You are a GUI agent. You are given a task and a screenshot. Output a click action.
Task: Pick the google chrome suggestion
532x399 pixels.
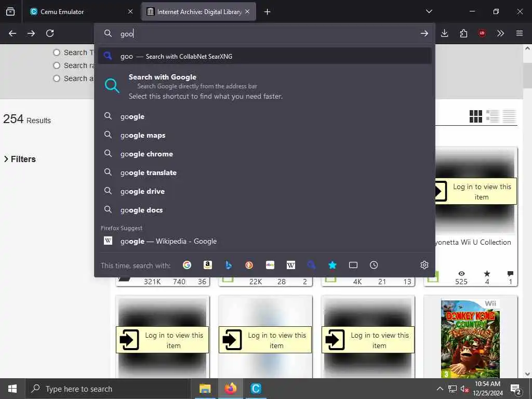point(264,154)
